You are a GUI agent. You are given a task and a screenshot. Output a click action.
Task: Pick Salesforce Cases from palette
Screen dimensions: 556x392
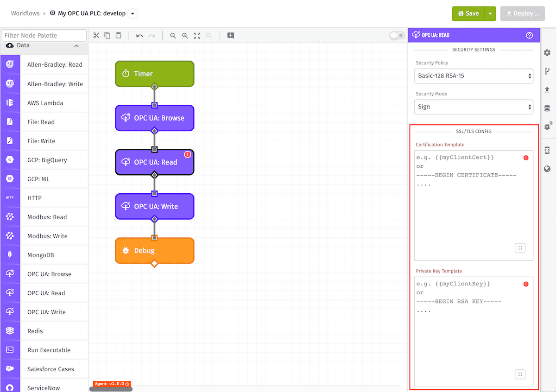click(x=44, y=369)
